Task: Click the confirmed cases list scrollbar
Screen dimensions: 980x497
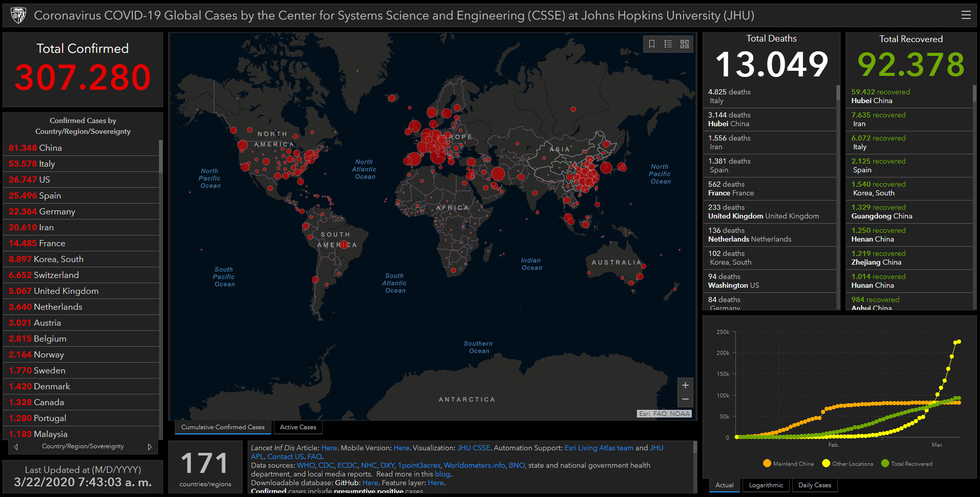Action: [x=161, y=156]
